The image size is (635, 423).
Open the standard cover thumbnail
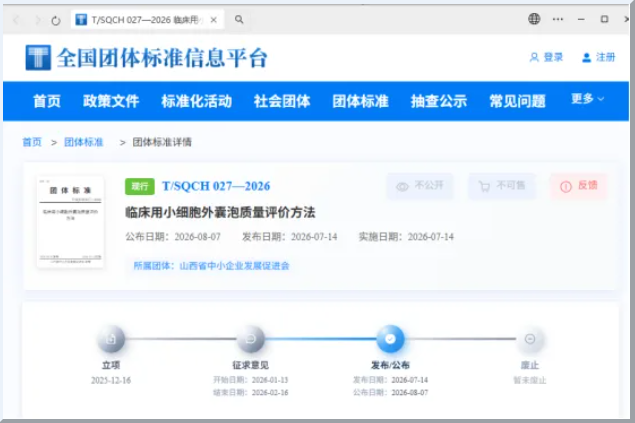70,222
